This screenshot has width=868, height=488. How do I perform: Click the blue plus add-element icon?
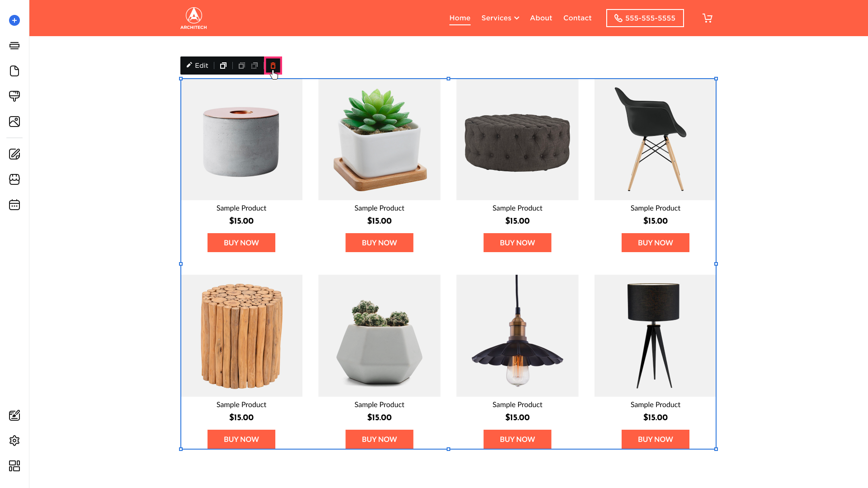(14, 20)
